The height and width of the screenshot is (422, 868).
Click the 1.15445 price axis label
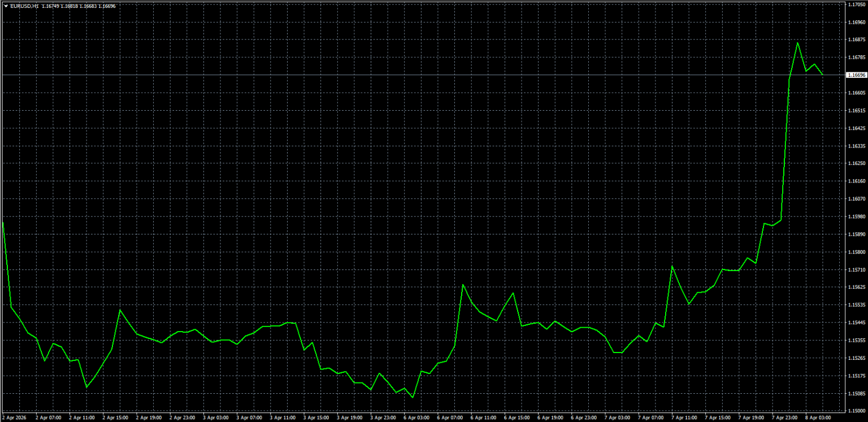click(857, 323)
